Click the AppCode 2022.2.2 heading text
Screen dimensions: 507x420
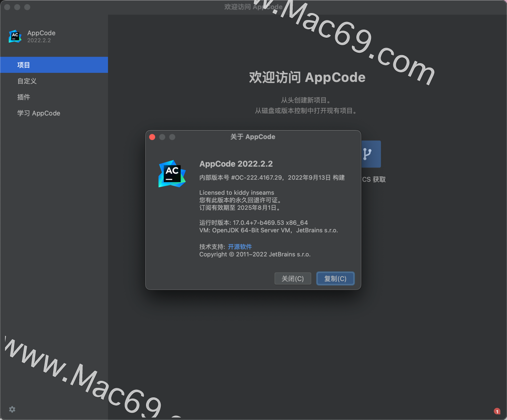click(236, 164)
